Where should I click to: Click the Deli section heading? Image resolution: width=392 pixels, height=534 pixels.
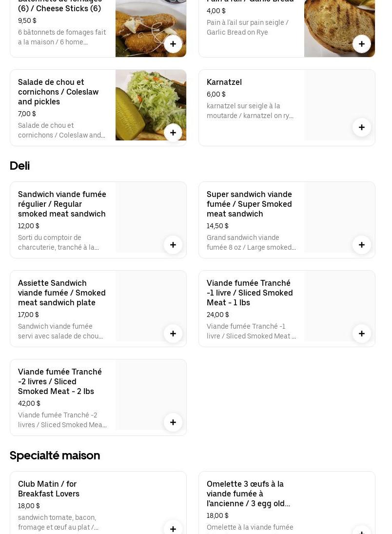coord(20,166)
